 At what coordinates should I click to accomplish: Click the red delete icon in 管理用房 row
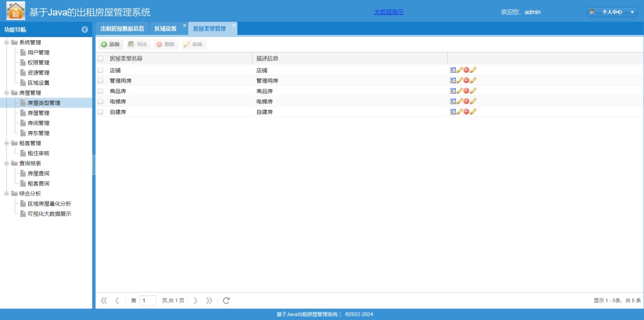pos(466,80)
